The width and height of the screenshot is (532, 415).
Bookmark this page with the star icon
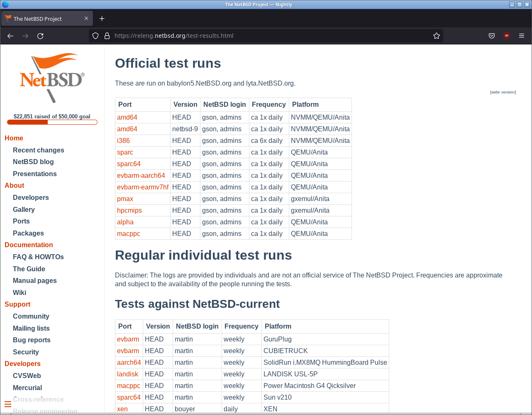pyautogui.click(x=437, y=36)
